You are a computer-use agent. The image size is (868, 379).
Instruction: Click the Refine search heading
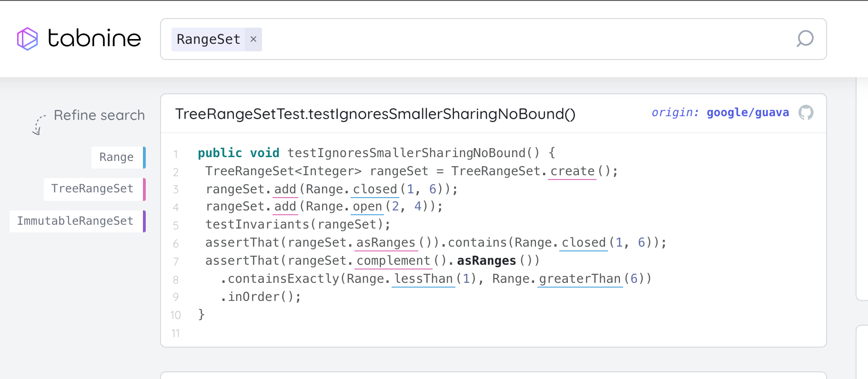99,115
